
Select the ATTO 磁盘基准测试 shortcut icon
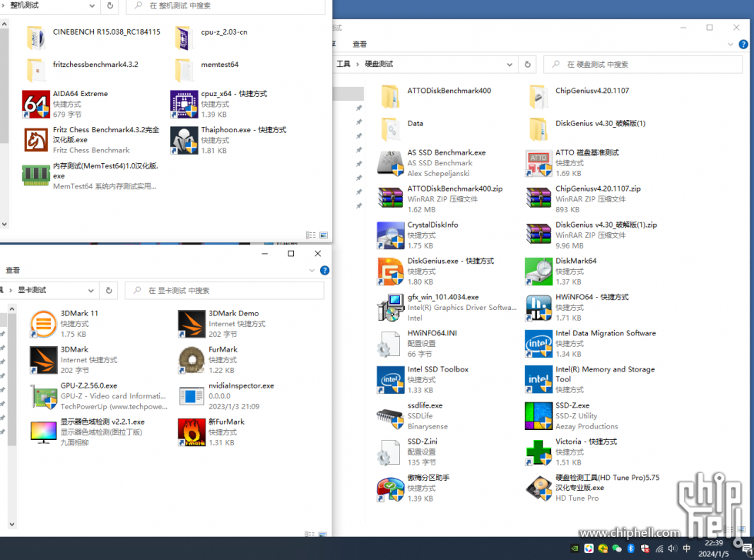539,163
